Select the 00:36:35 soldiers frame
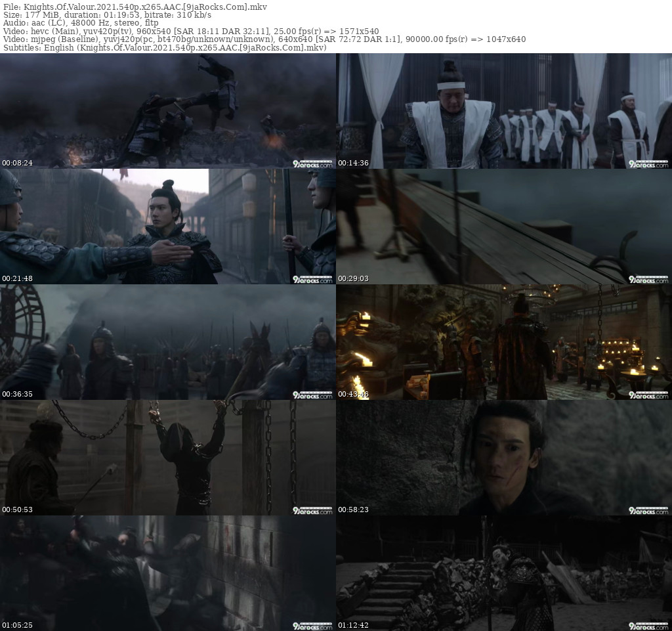 click(x=168, y=341)
